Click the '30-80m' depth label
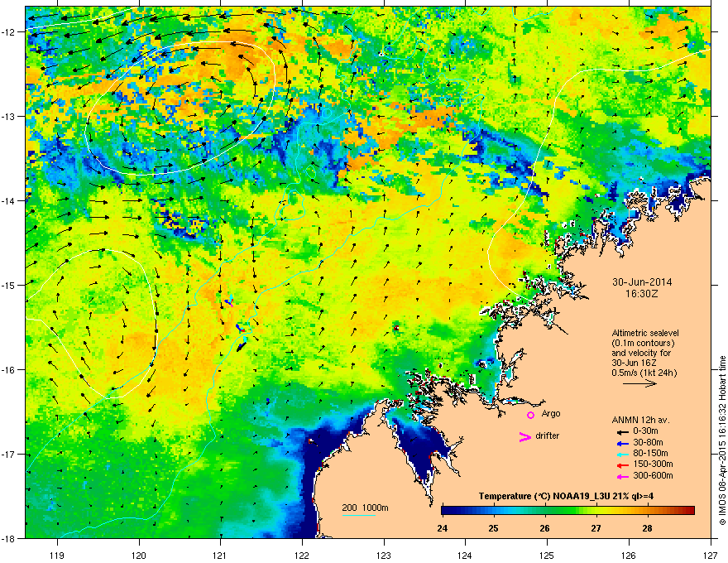 (x=648, y=442)
